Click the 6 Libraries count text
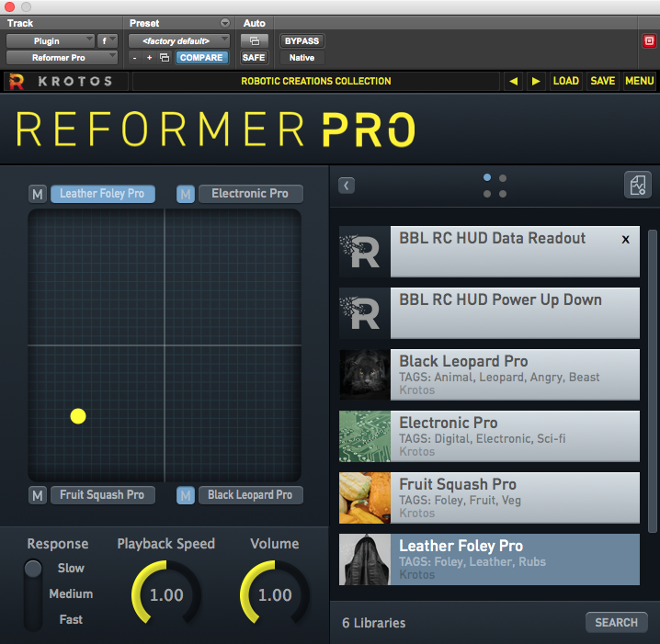The width and height of the screenshot is (660, 644). click(x=374, y=623)
